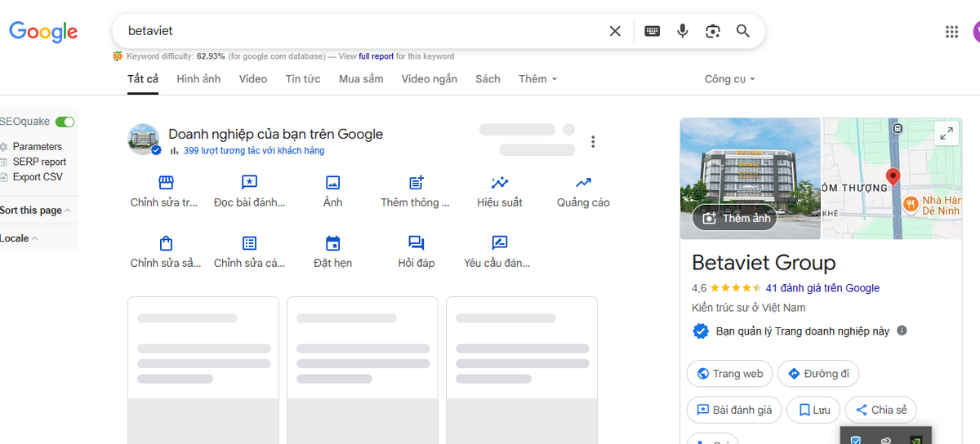
Task: Click Chỉnh sửa sản phẩm bag icon
Action: pyautogui.click(x=166, y=243)
